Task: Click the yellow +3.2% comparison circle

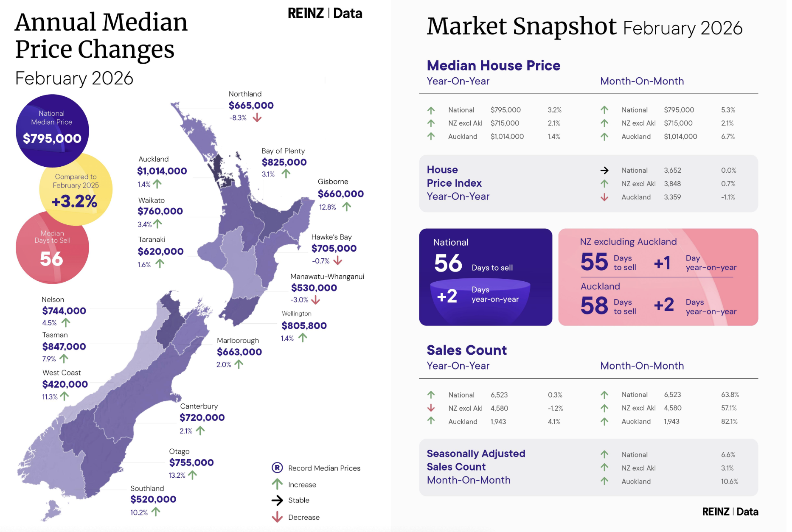Action: pyautogui.click(x=76, y=189)
